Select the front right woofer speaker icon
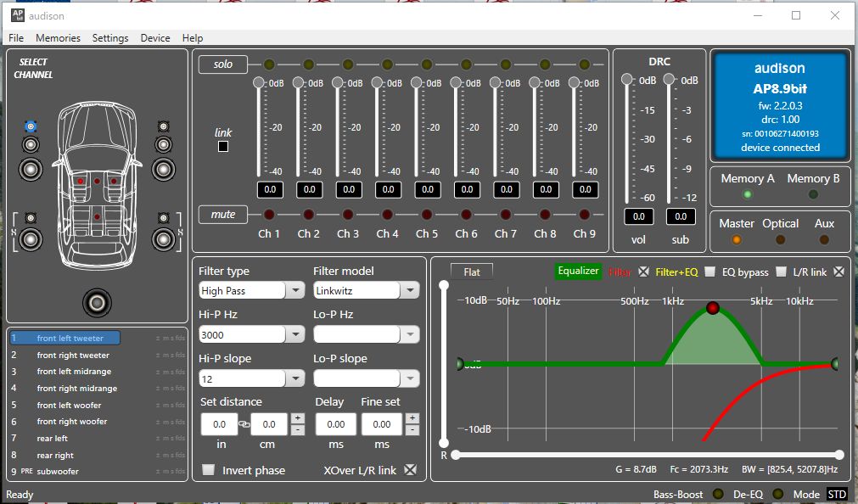 pyautogui.click(x=163, y=169)
